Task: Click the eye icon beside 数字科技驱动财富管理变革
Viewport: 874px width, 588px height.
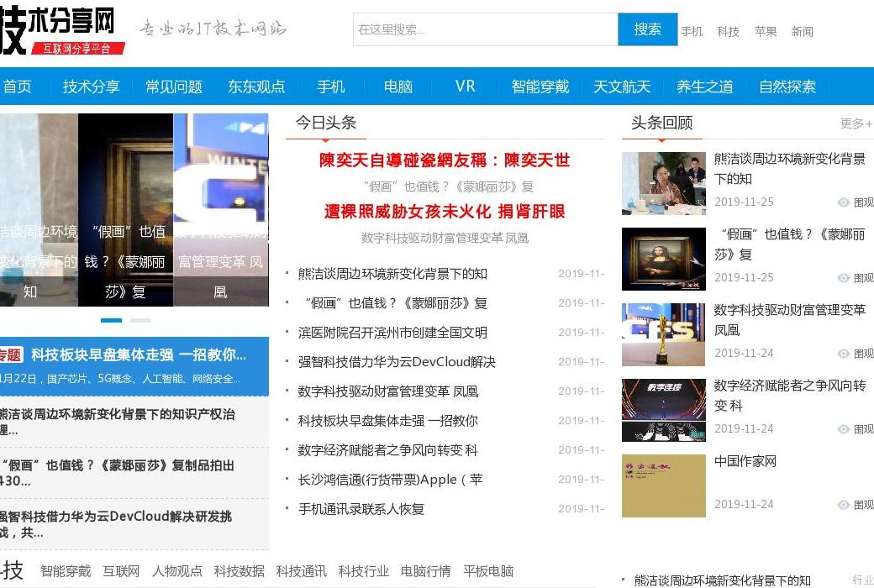Action: pos(843,354)
